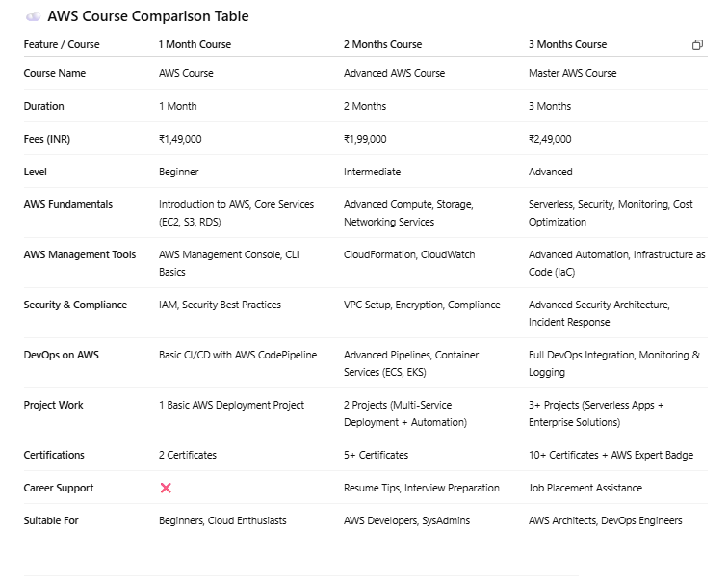Click the red X in Career Support row
Image resolution: width=728 pixels, height=584 pixels.
click(x=166, y=488)
